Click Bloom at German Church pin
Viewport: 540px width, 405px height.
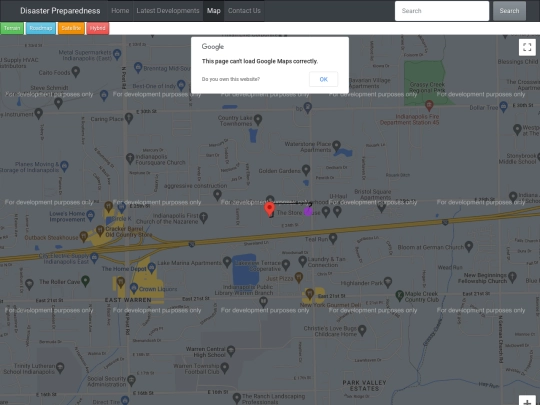[x=469, y=246]
